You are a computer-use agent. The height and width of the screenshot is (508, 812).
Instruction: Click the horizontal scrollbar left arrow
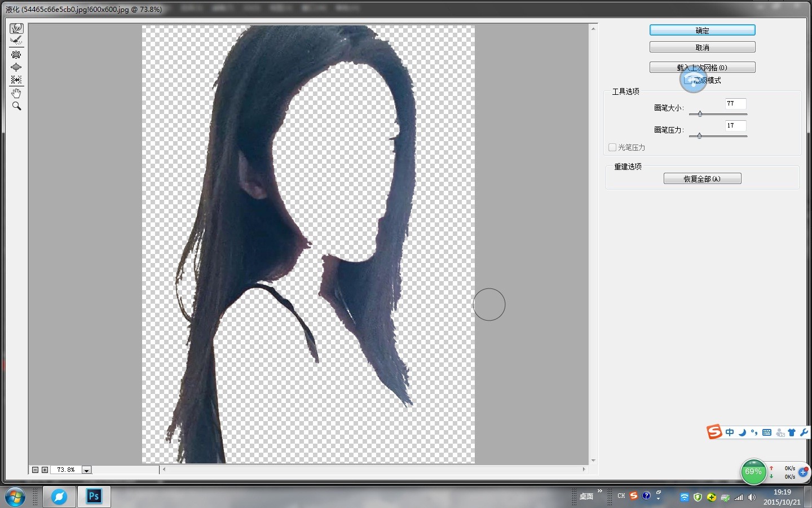click(x=164, y=469)
